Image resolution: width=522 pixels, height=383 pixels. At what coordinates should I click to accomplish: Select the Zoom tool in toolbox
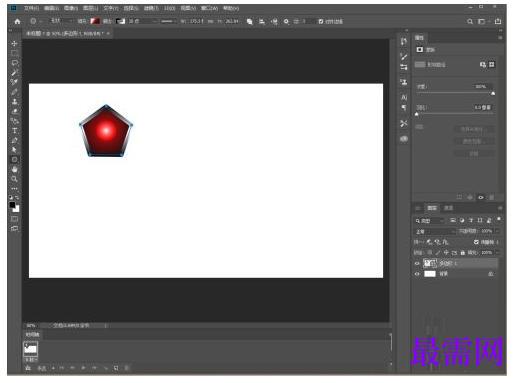pos(14,179)
